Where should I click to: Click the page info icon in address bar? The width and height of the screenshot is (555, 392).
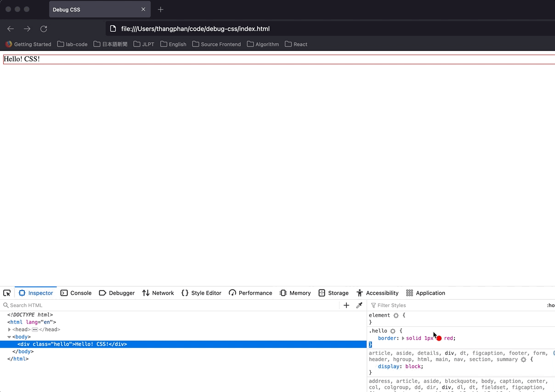(113, 29)
